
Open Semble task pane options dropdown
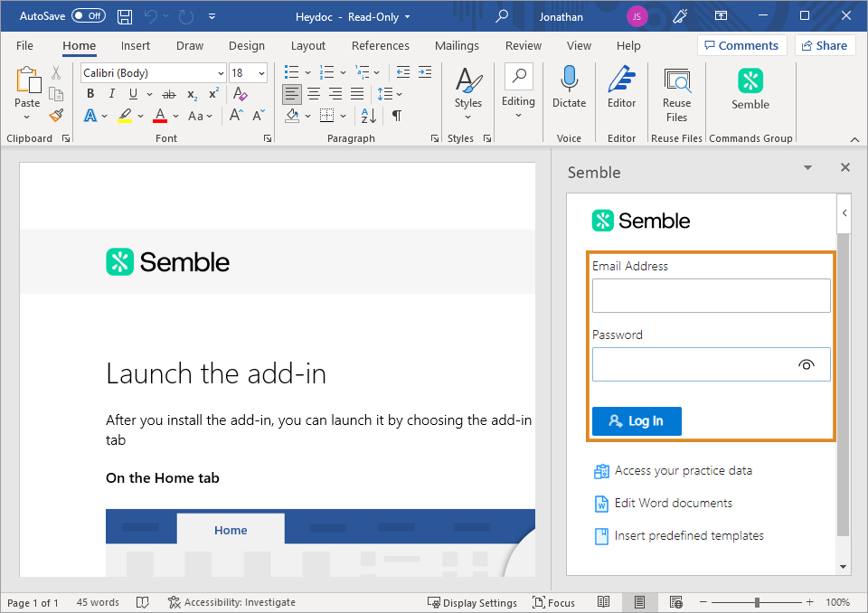807,167
